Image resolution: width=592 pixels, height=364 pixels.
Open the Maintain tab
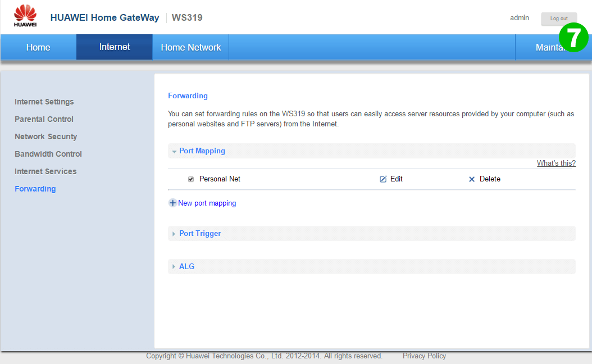click(553, 47)
